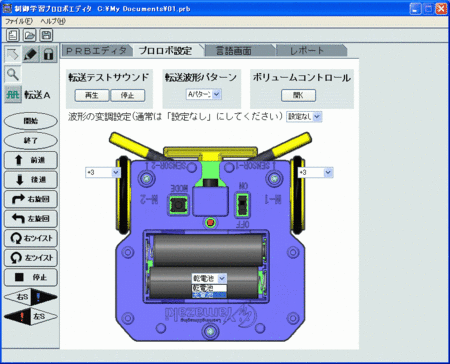Open the right wheel +3 dropdown
Viewport: 450px width, 364px height.
coord(328,172)
